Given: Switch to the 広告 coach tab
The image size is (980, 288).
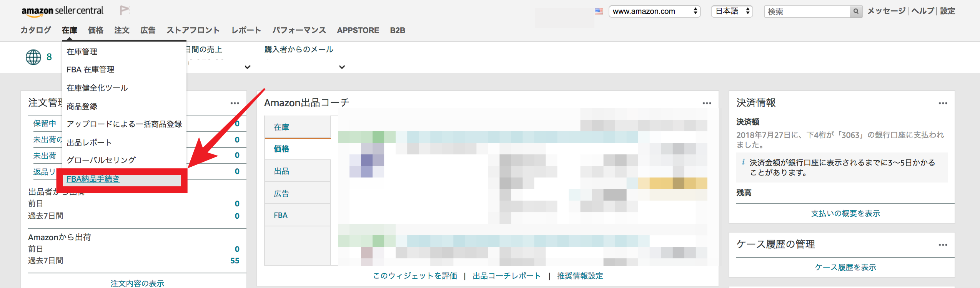Looking at the screenshot, I should (298, 193).
